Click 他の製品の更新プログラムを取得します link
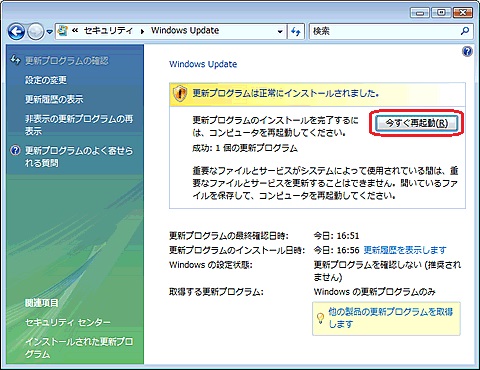The width and height of the screenshot is (480, 370). [x=391, y=318]
